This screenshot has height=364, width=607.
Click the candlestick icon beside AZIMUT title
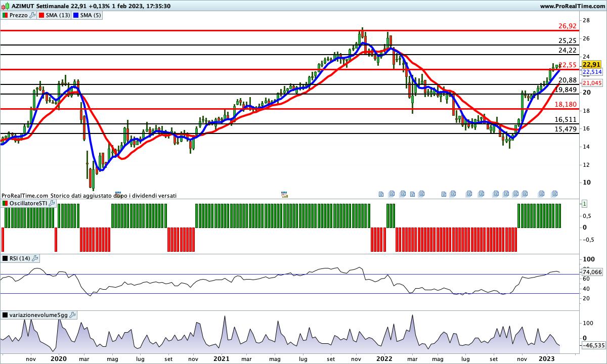(x=5, y=6)
